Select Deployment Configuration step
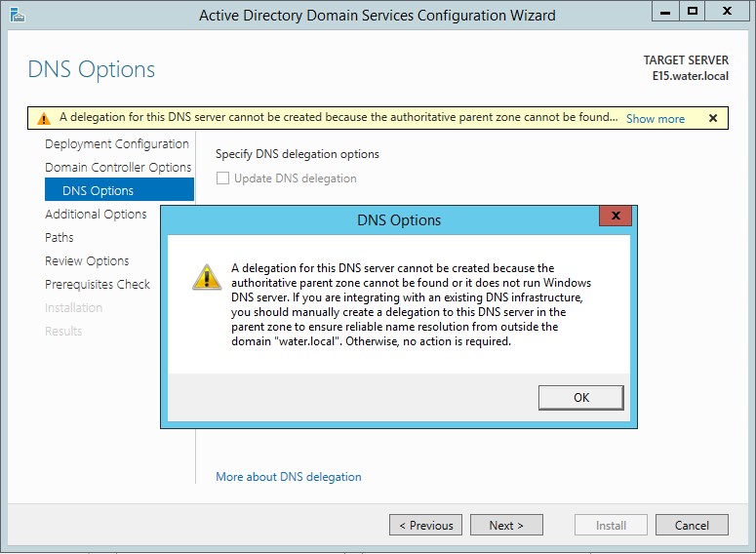This screenshot has width=756, height=554. point(117,144)
